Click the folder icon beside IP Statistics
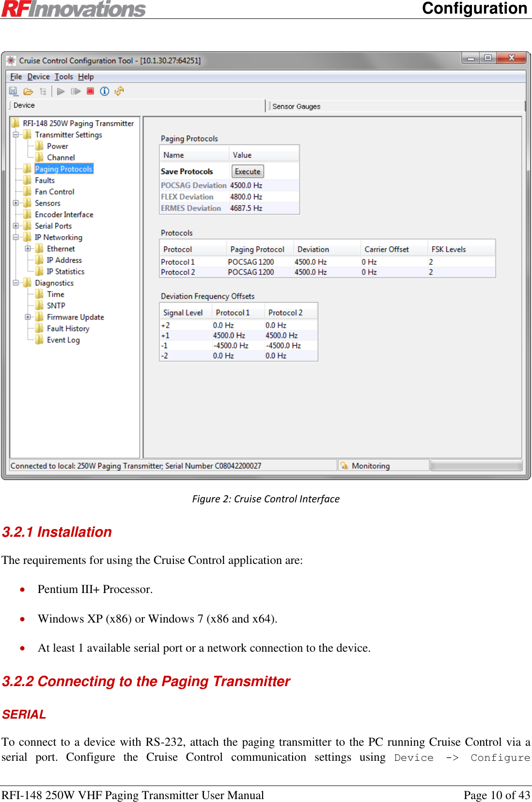The height and width of the screenshot is (802, 532). (x=40, y=271)
